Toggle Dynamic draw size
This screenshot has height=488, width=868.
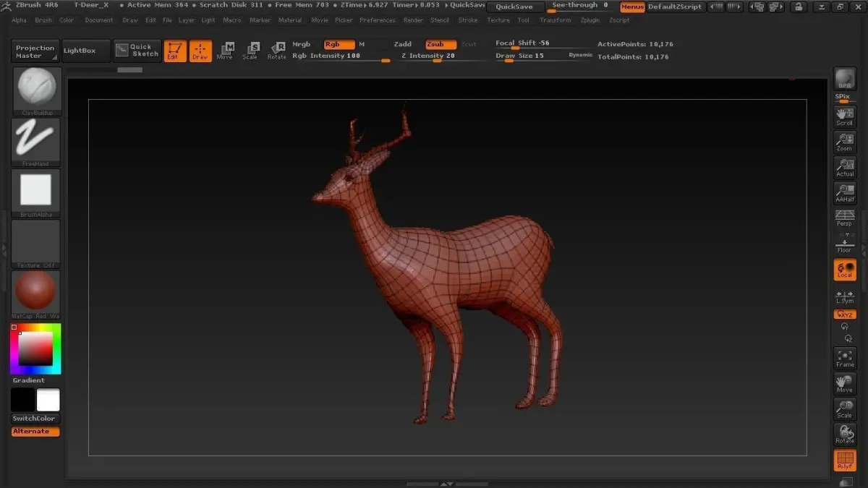580,56
